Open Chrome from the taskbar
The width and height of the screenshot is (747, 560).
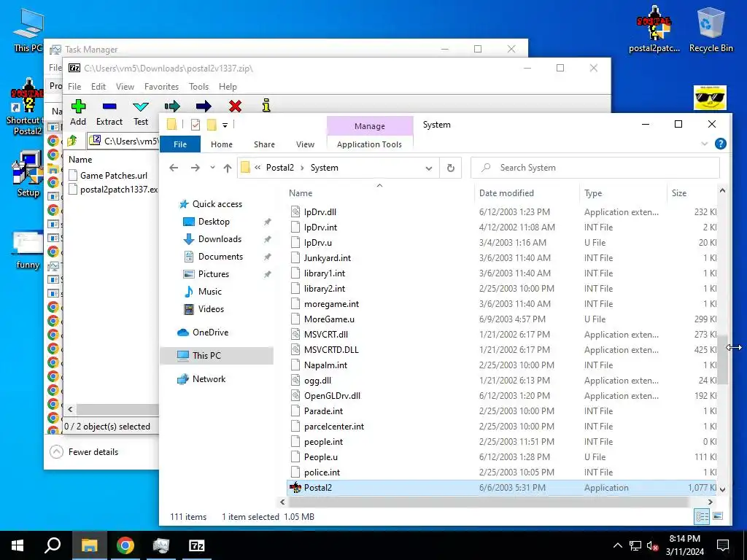[125, 545]
